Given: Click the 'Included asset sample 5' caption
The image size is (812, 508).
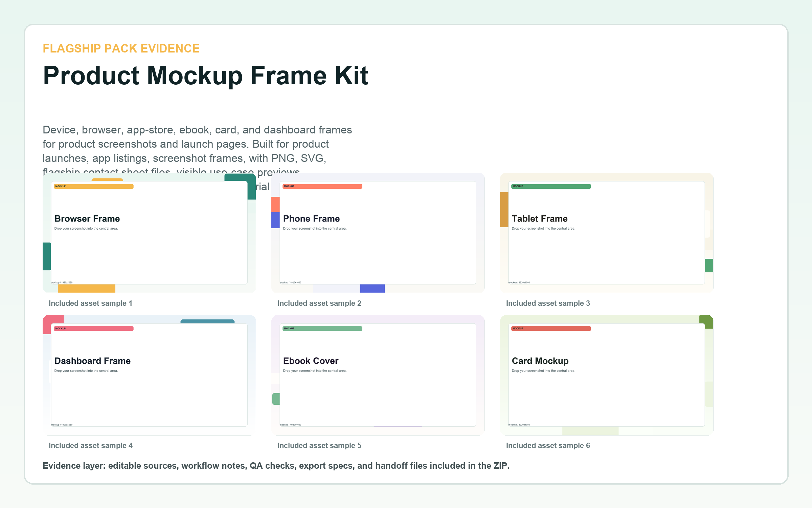Looking at the screenshot, I should pyautogui.click(x=319, y=446).
